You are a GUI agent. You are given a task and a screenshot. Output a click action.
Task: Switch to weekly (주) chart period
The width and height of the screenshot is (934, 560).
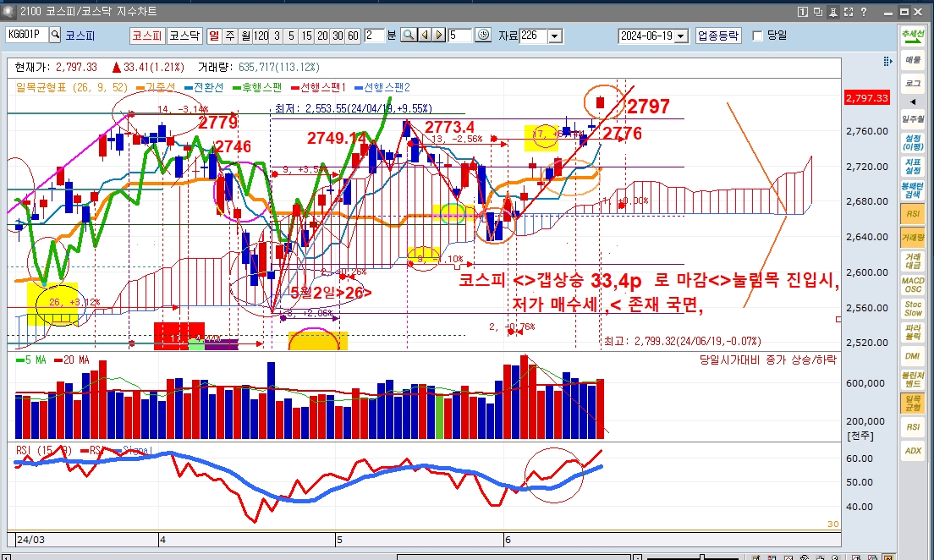click(229, 36)
